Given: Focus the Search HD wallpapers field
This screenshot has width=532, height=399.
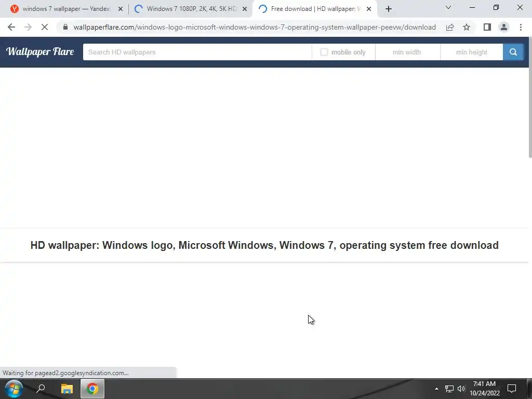Looking at the screenshot, I should point(197,52).
